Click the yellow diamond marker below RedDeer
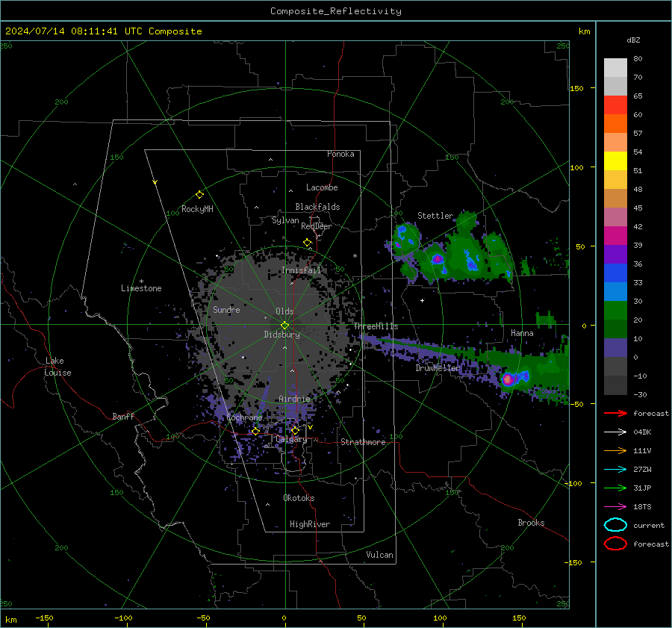The image size is (672, 628). pos(308,243)
